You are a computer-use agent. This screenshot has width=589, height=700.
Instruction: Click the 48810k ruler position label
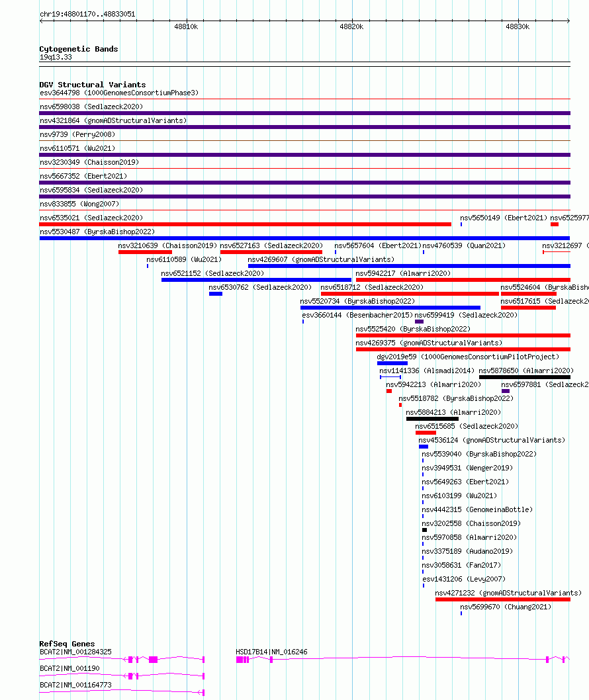click(186, 26)
